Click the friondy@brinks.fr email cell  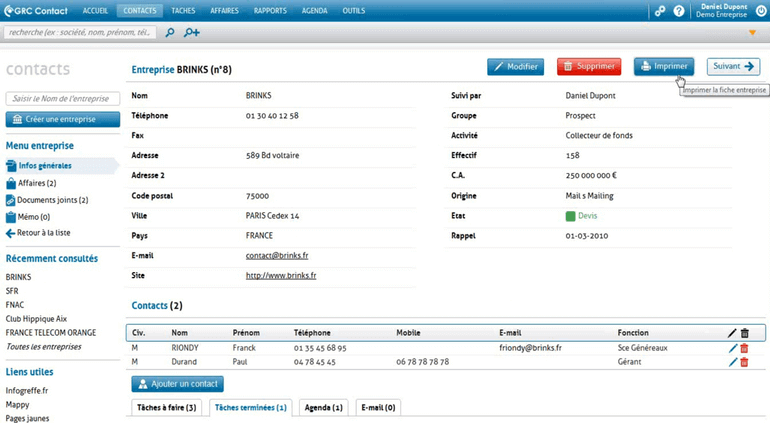[530, 348]
